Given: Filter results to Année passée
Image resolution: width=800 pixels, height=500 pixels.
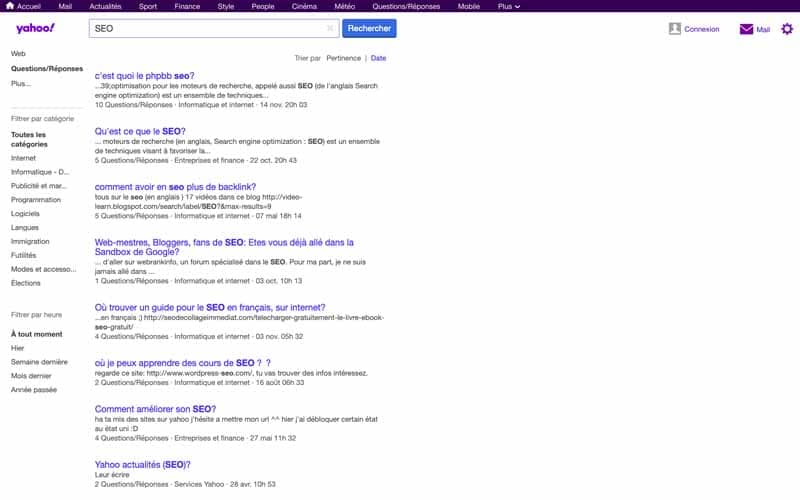Looking at the screenshot, I should pyautogui.click(x=34, y=389).
